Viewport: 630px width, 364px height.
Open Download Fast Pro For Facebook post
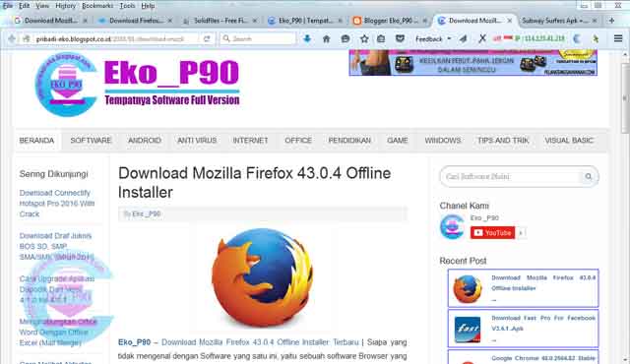click(543, 323)
